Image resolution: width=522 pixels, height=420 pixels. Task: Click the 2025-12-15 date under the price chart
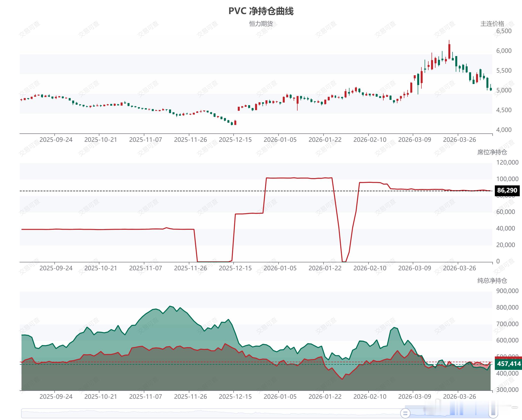coord(235,140)
